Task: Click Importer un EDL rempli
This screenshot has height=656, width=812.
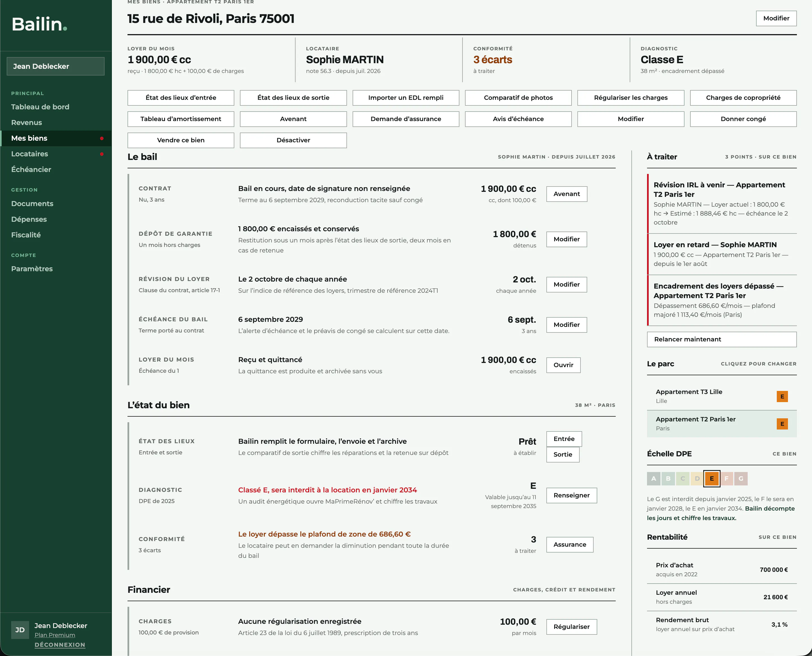Action: click(x=406, y=98)
